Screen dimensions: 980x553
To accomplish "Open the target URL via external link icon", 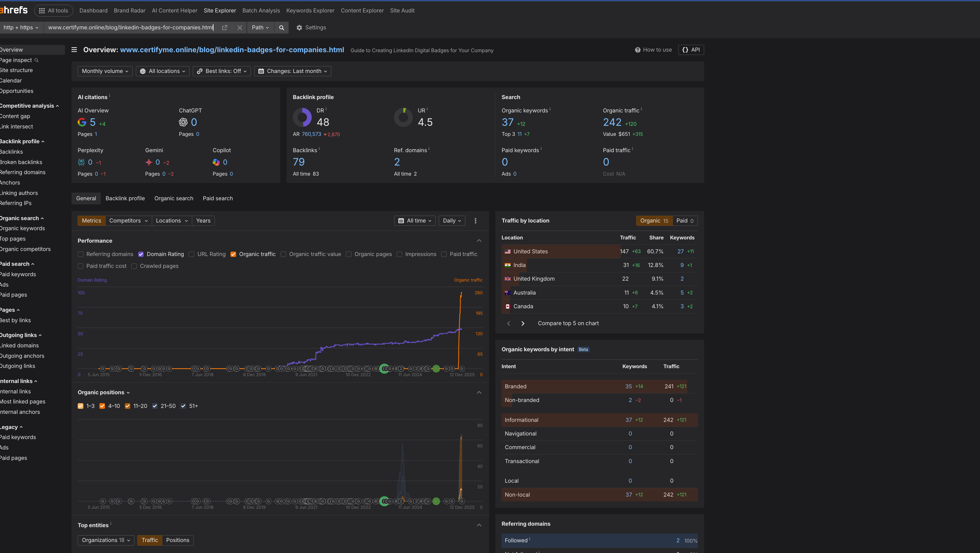I will tap(225, 27).
